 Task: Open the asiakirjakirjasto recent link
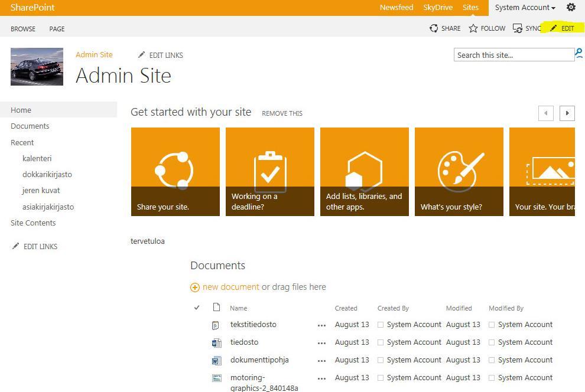coord(48,207)
